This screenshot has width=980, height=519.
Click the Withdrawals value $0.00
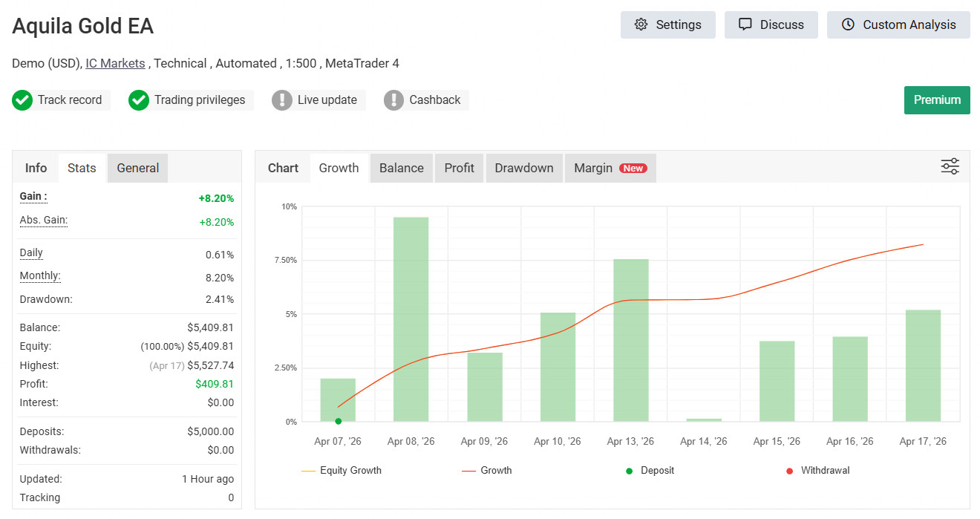(220, 450)
